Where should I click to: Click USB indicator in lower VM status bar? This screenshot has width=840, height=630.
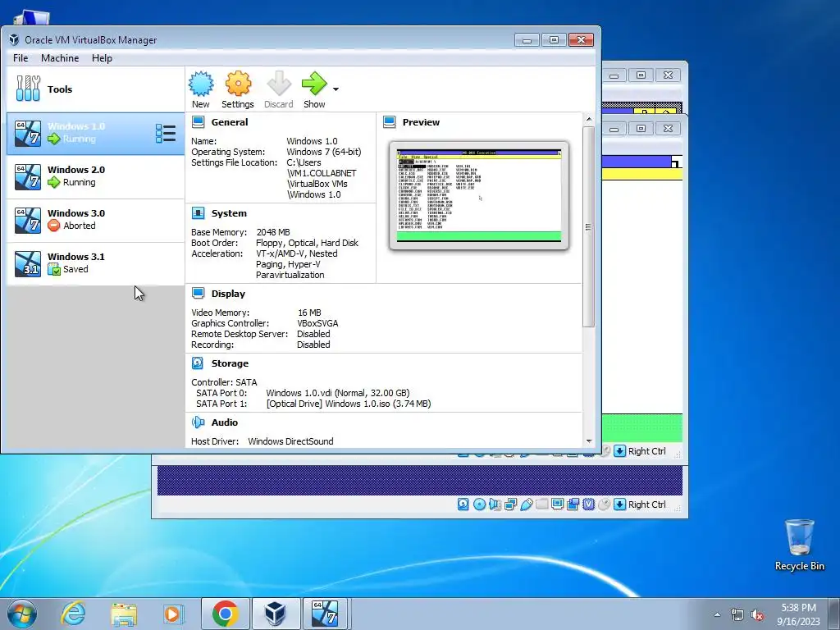click(x=526, y=504)
